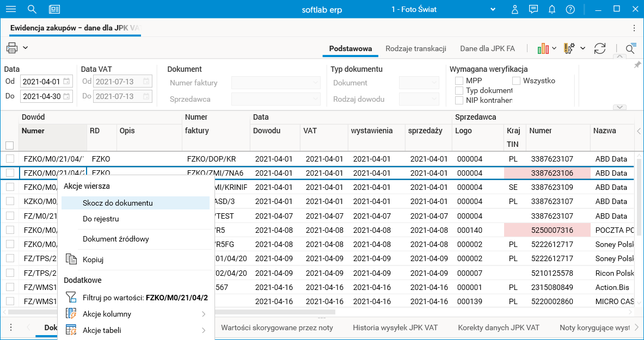Screen dimensions: 644x340
Task: Check the NIP kontrahenta checkbox
Action: [459, 101]
